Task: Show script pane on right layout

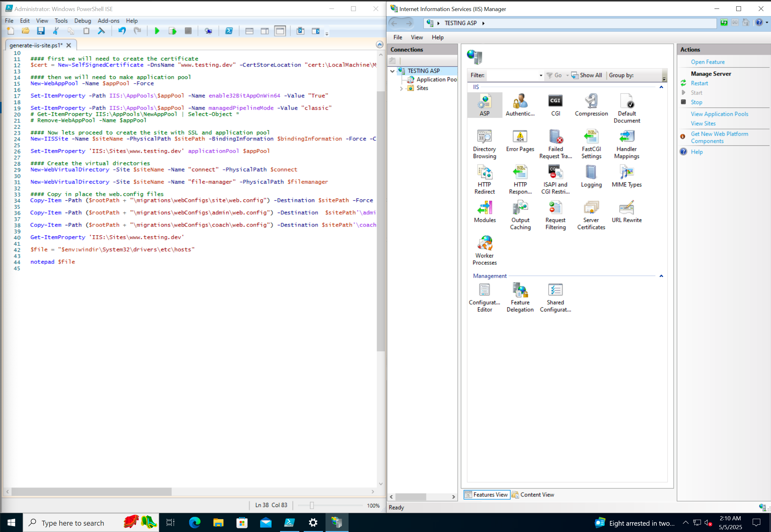Action: [265, 31]
